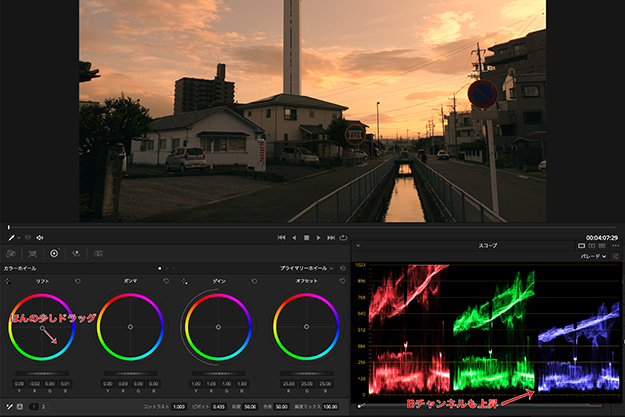Image resolution: width=625 pixels, height=417 pixels.
Task: Open the Camera Raw palette icon
Action: [10, 254]
